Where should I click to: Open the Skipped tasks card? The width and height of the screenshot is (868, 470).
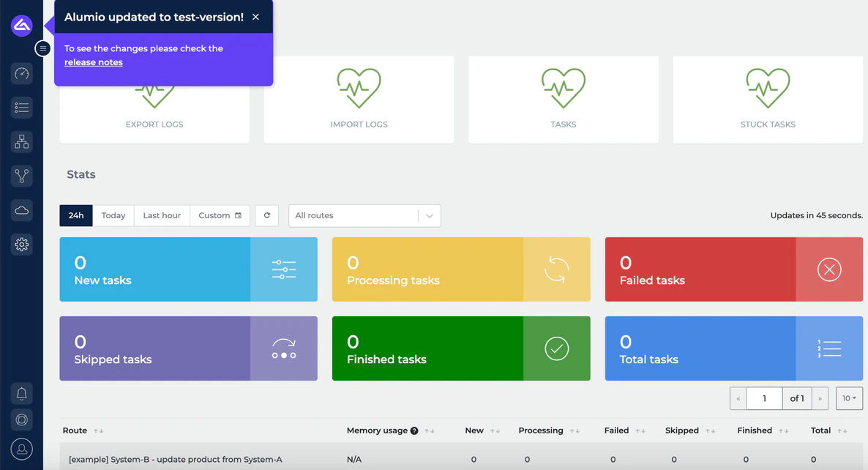[188, 348]
